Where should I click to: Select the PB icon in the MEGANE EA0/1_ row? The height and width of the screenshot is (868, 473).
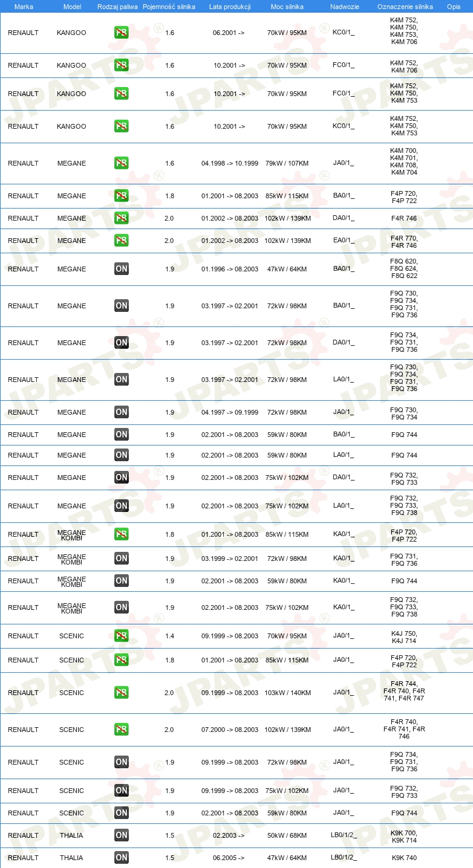[x=122, y=241]
